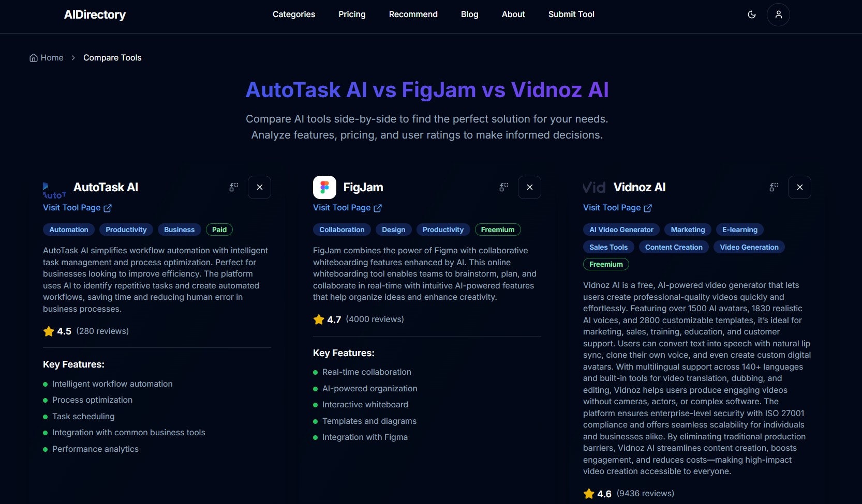This screenshot has height=504, width=862.
Task: Click the AutoTask AI logo thumbnail
Action: tap(54, 190)
